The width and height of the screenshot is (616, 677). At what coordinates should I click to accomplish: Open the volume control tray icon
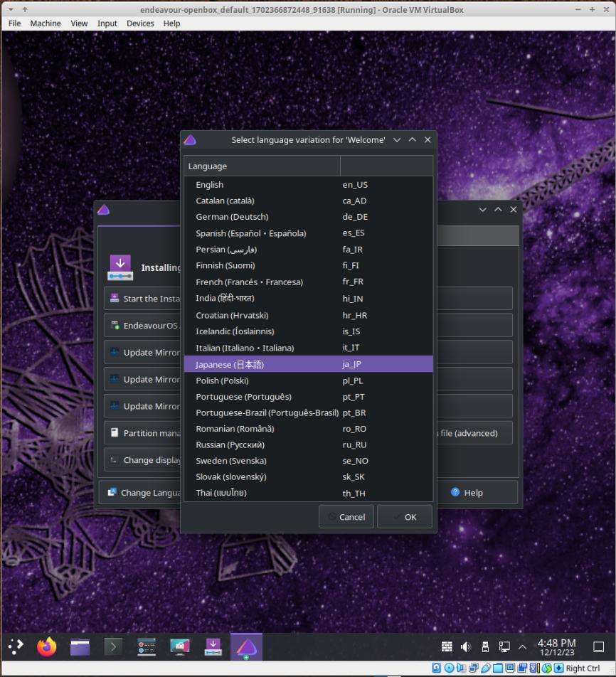click(466, 647)
